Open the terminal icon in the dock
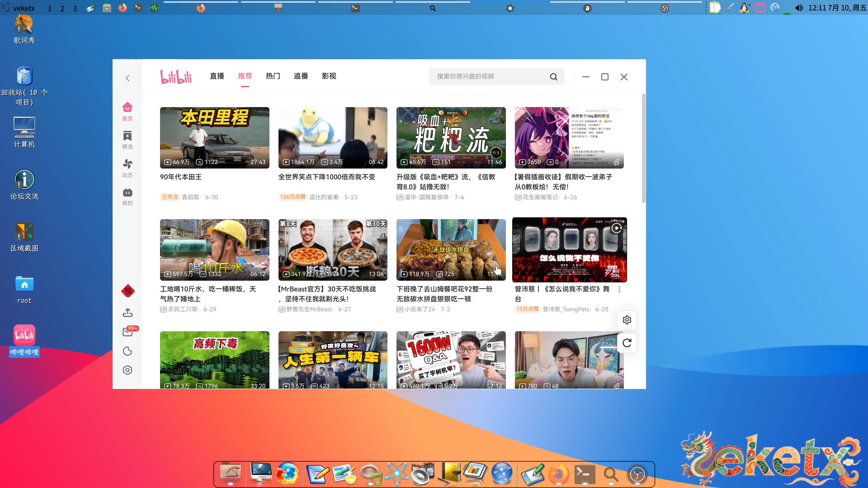Screen dimensions: 868x488 [x=584, y=474]
